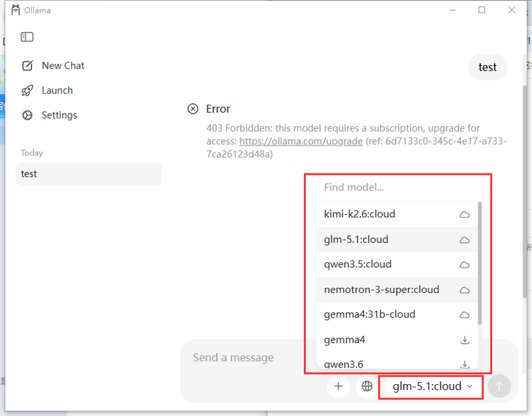Screen dimensions: 532x416
Task: Click the plus attach icon
Action: click(338, 386)
